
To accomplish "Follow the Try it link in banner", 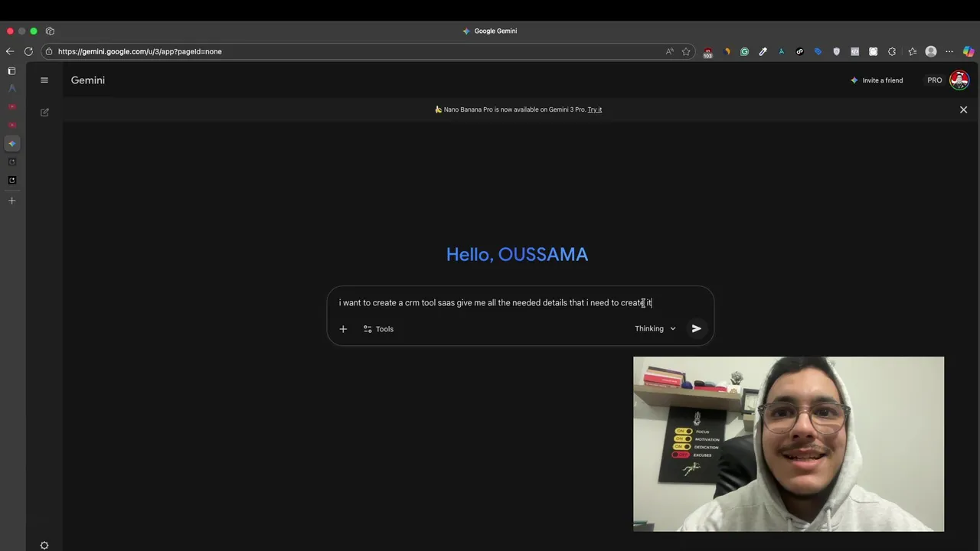I will point(595,109).
